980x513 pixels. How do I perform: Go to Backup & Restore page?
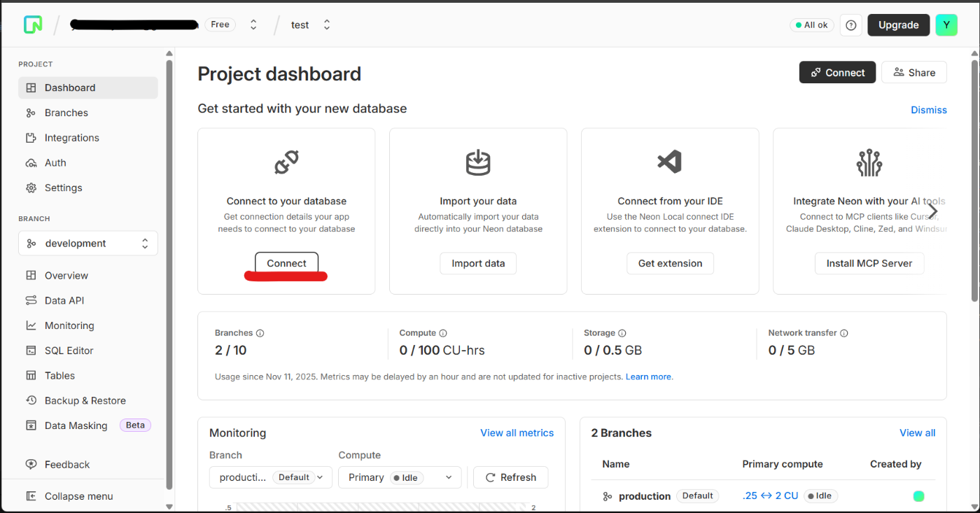click(x=85, y=400)
